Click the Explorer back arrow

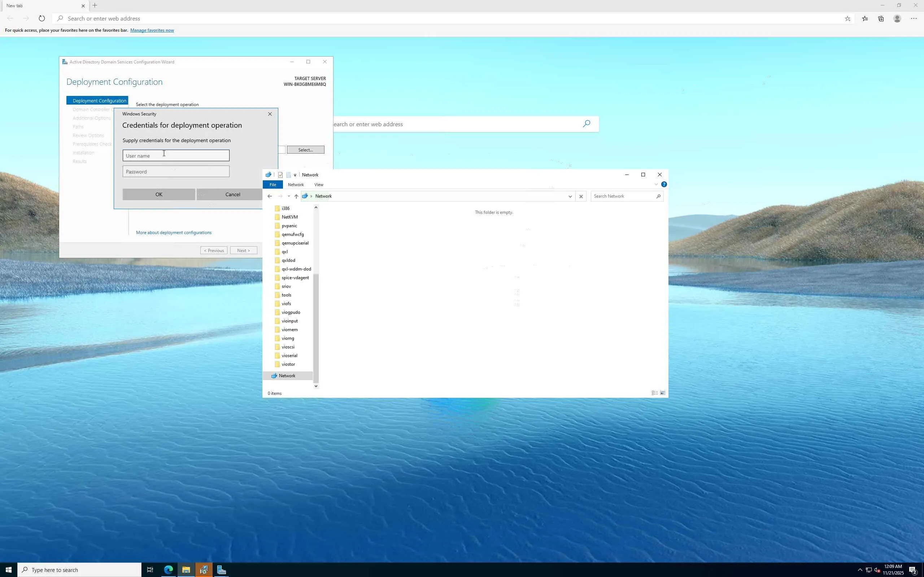coord(270,196)
